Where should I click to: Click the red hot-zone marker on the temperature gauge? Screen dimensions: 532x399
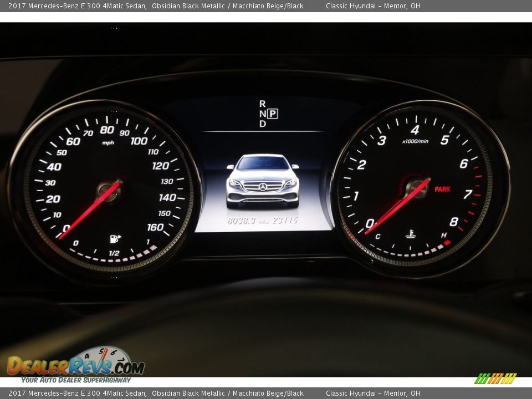(447, 243)
